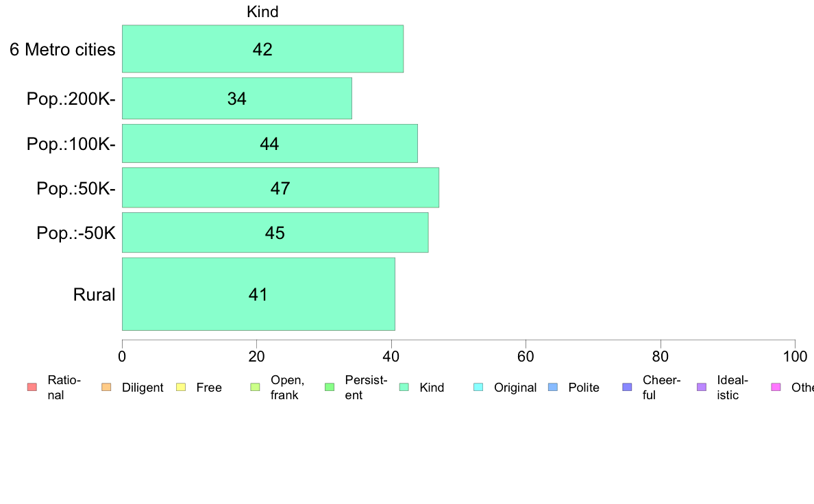814x504 pixels.
Task: Select the cyan Original legend swatch
Action: point(479,387)
